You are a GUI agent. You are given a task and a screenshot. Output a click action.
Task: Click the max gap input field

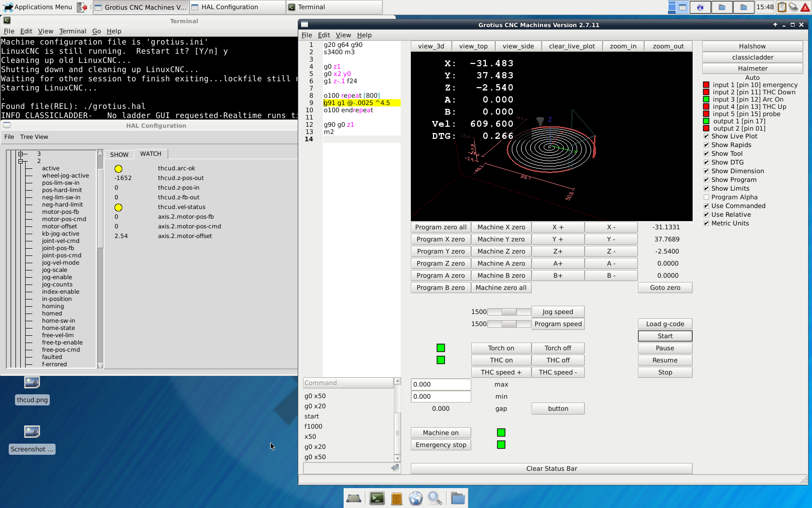[x=440, y=385]
